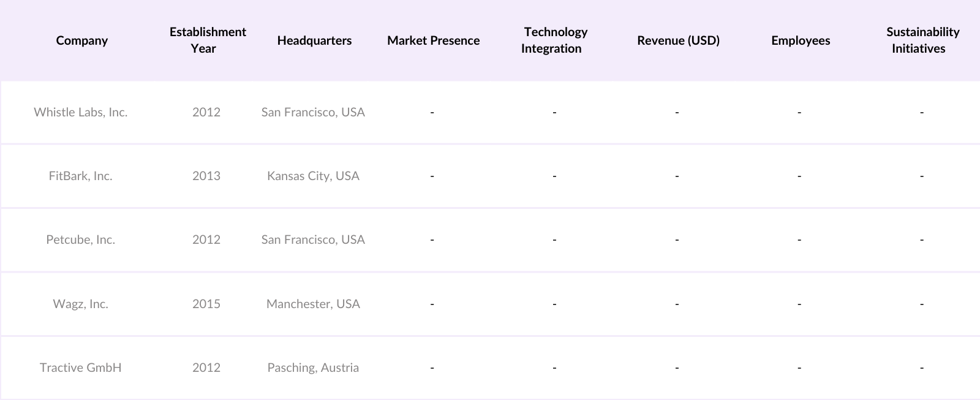This screenshot has height=400, width=980.
Task: Click the Revenue cell in the Whistle Labs row
Action: (677, 112)
